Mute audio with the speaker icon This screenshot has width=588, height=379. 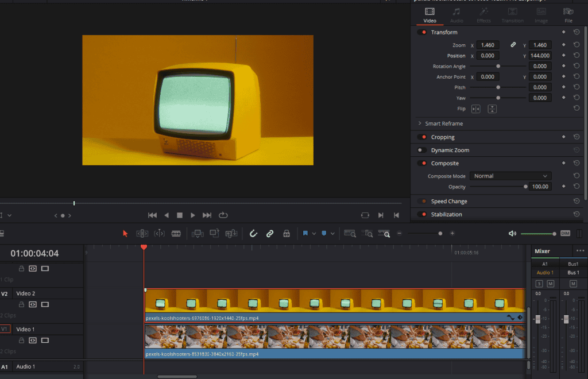(512, 234)
